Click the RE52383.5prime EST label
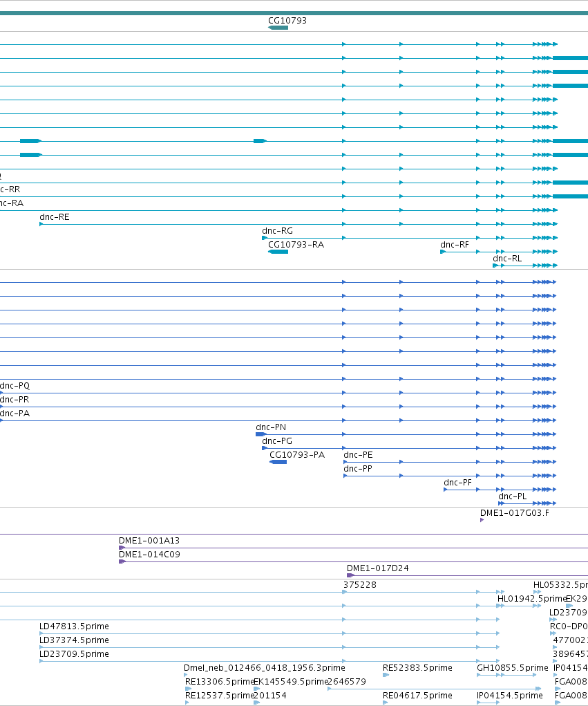The width and height of the screenshot is (588, 706). [x=417, y=668]
